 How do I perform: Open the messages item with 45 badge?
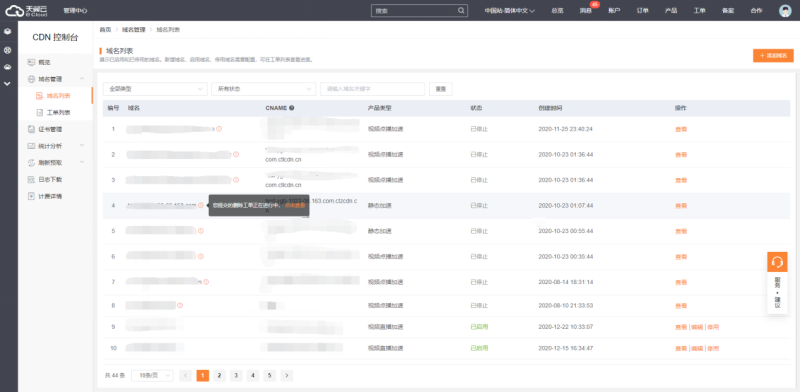(x=585, y=11)
